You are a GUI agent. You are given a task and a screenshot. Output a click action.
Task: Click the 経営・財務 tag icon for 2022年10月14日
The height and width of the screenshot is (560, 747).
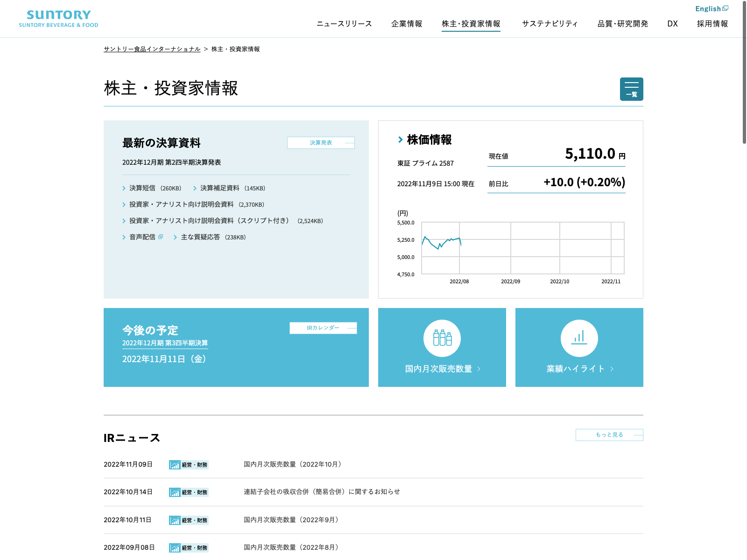tap(175, 492)
